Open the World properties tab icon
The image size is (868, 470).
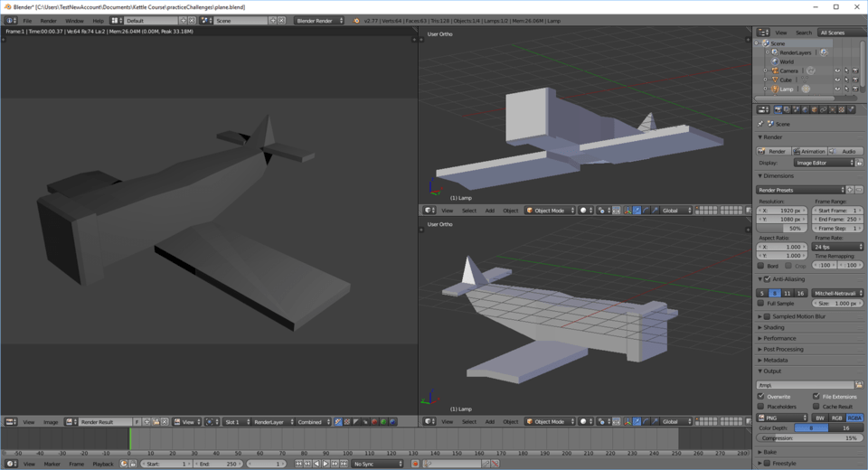[805, 109]
